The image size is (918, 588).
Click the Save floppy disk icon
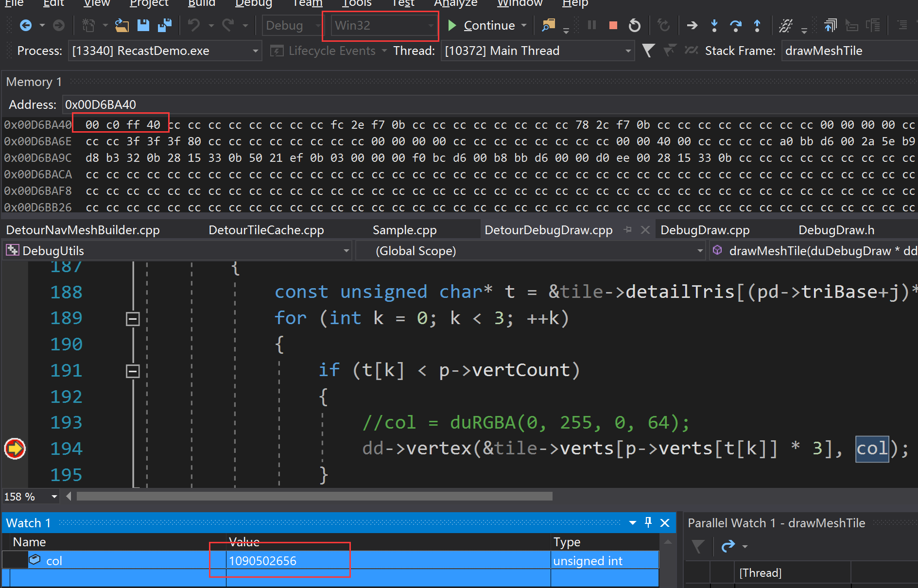click(143, 25)
